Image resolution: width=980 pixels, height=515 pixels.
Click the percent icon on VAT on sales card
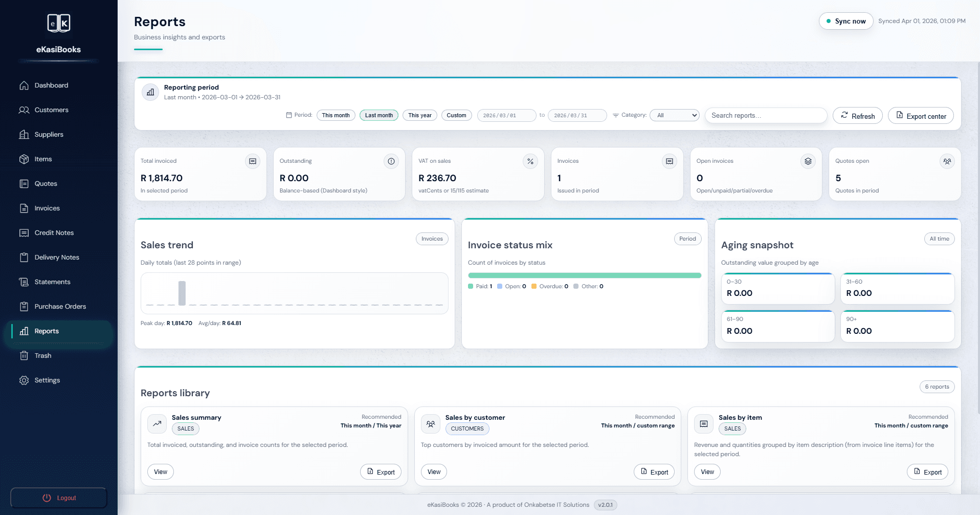pos(530,161)
